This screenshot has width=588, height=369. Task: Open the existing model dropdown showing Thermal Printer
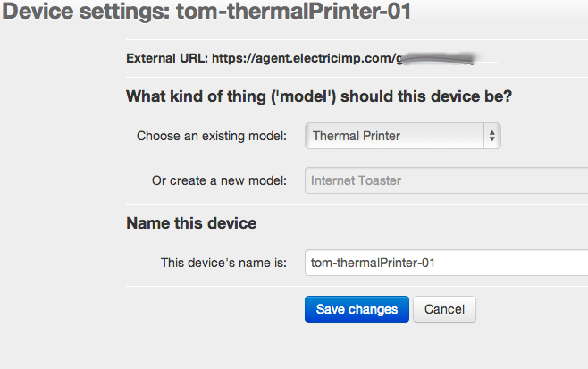coord(395,136)
